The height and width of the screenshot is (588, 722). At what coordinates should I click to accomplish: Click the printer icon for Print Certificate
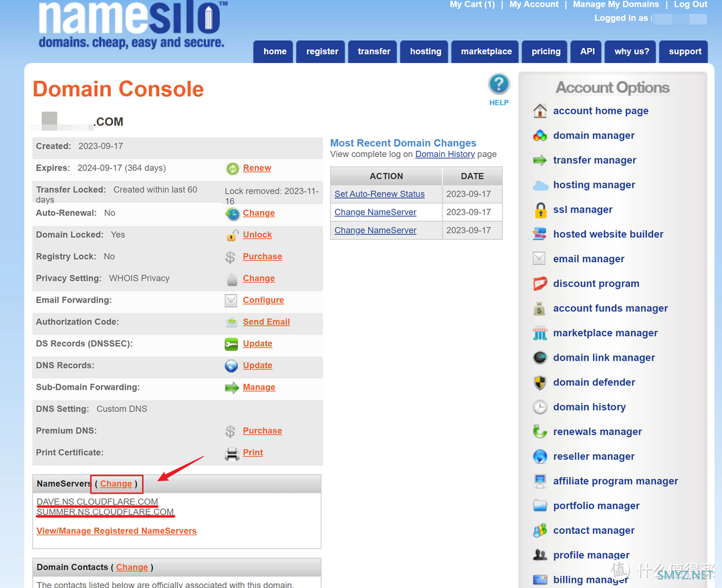pos(231,454)
